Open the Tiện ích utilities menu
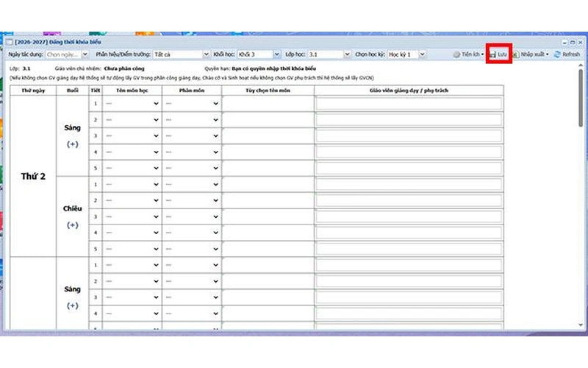Screen dimensions: 588x368 tap(468, 54)
